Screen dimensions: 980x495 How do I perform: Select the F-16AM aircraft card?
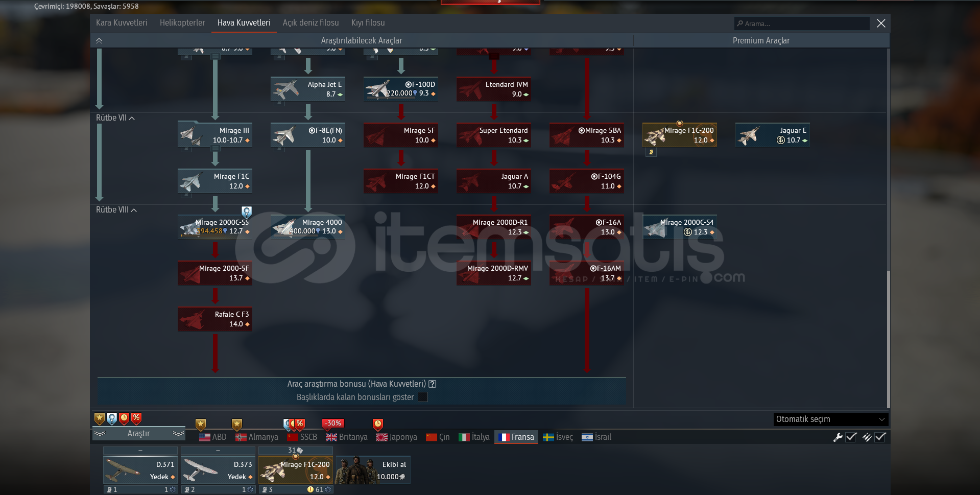tap(587, 273)
